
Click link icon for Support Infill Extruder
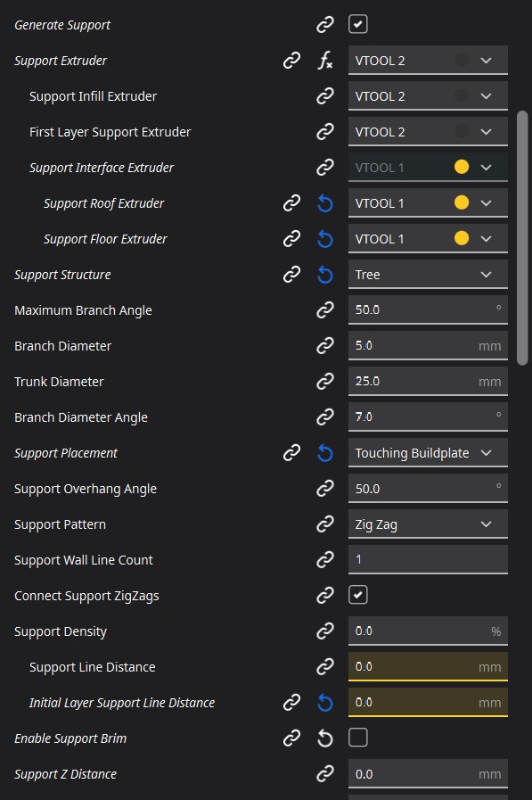coord(324,96)
